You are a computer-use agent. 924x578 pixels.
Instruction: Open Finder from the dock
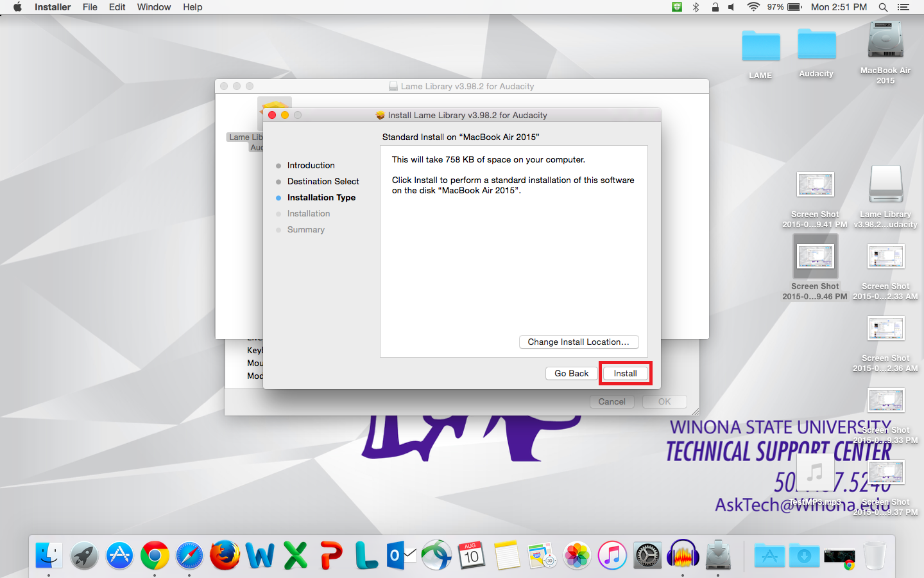(x=49, y=555)
